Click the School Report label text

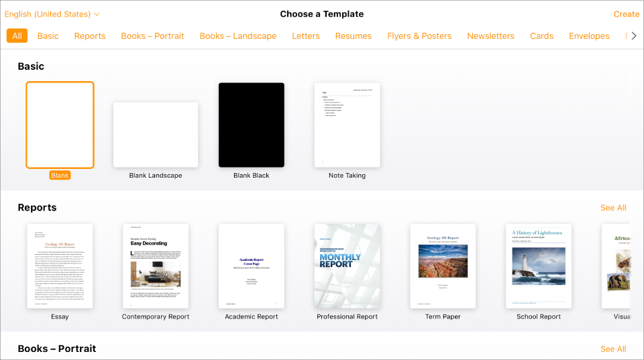(x=539, y=316)
